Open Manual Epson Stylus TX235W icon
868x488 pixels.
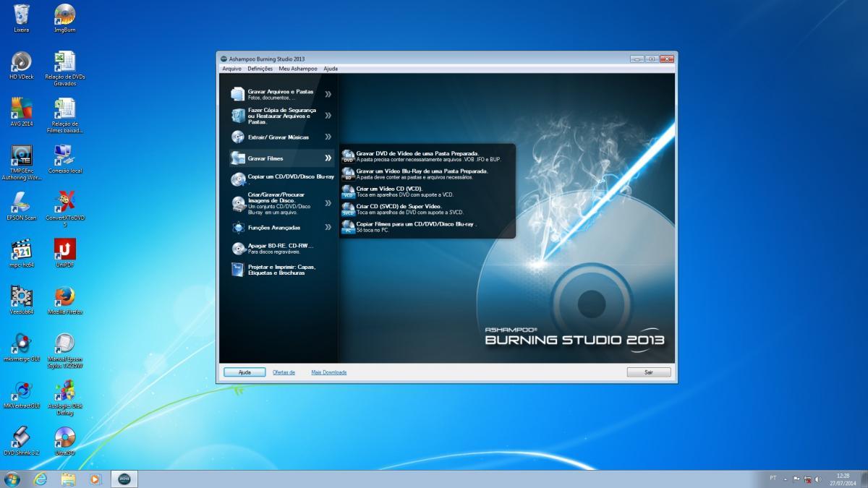pos(65,343)
